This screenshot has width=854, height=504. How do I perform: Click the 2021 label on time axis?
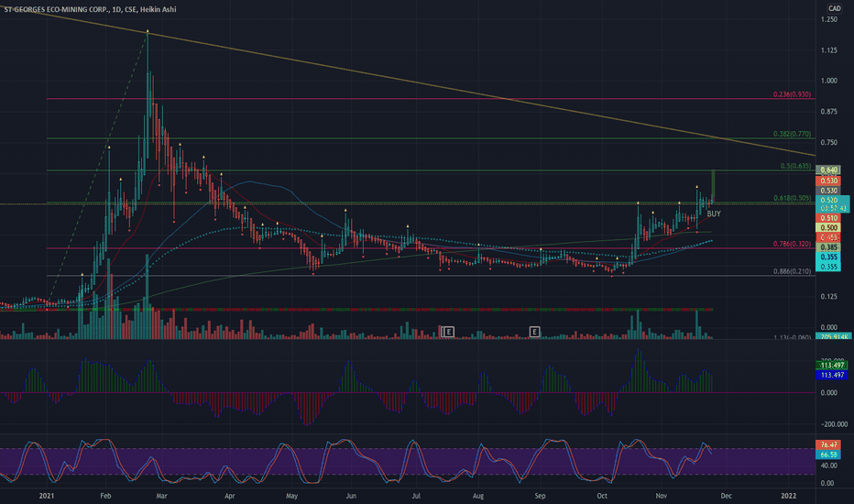pos(47,496)
